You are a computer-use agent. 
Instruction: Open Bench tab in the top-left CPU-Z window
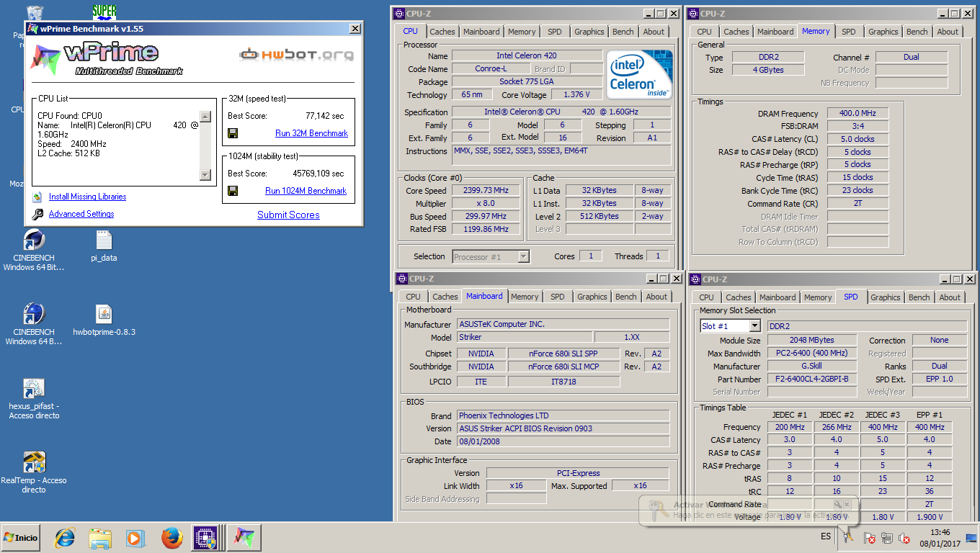tap(623, 32)
